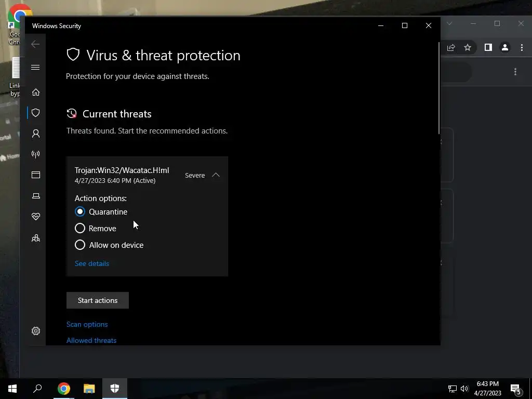532x399 pixels.
Task: Click Chrome share icon in background window
Action: point(451,47)
